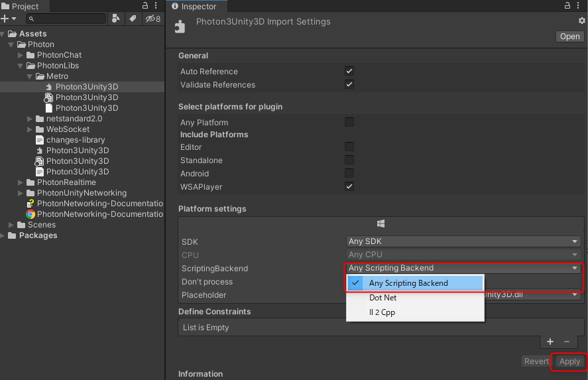Collapse the Assets folder

pyautogui.click(x=3, y=34)
